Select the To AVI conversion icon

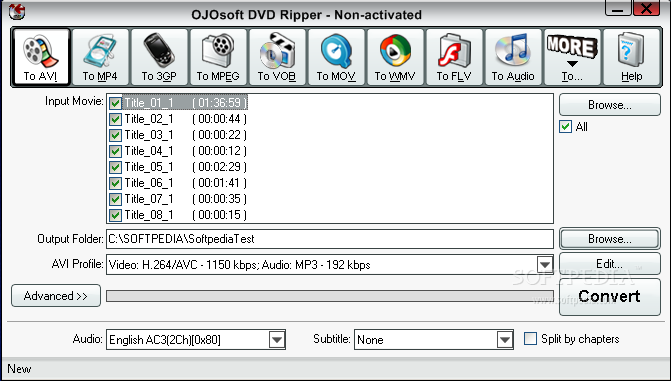tap(41, 57)
